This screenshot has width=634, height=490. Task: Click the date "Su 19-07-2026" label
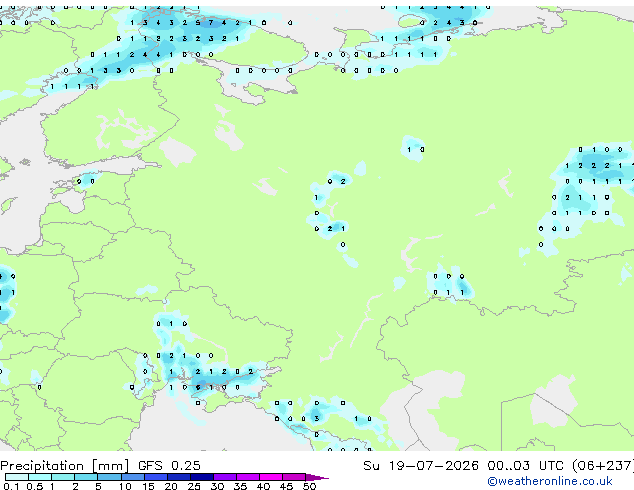(x=421, y=466)
